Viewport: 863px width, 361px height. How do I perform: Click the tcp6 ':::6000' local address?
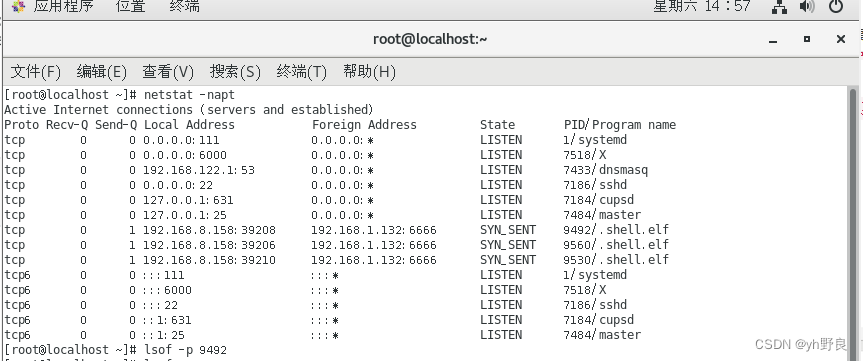point(167,290)
